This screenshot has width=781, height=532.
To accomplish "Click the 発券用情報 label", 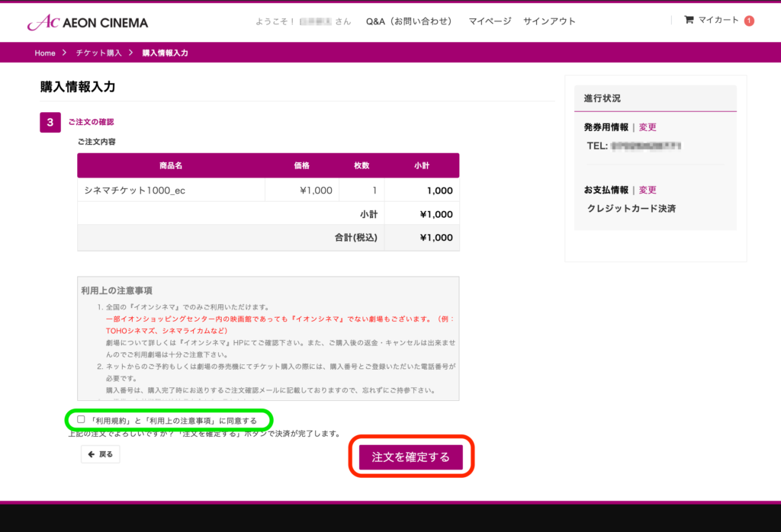I will (606, 127).
